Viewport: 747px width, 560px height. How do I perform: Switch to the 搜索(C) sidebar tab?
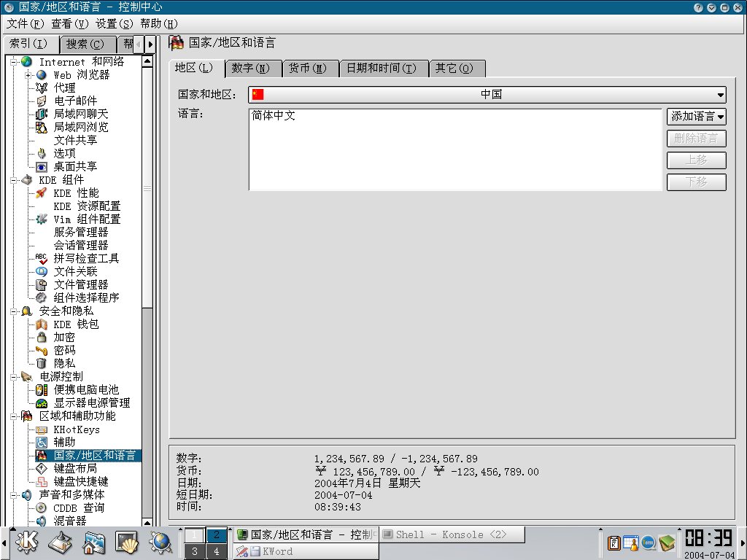click(88, 44)
